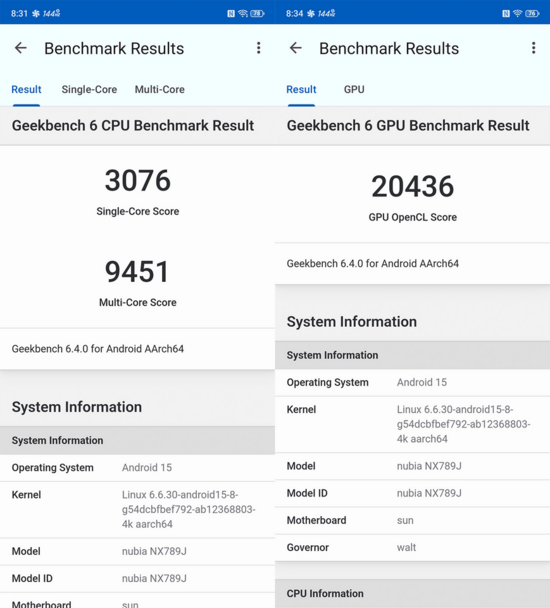Tap the Wi-Fi icon in right status bar
550x608 pixels.
517,14
